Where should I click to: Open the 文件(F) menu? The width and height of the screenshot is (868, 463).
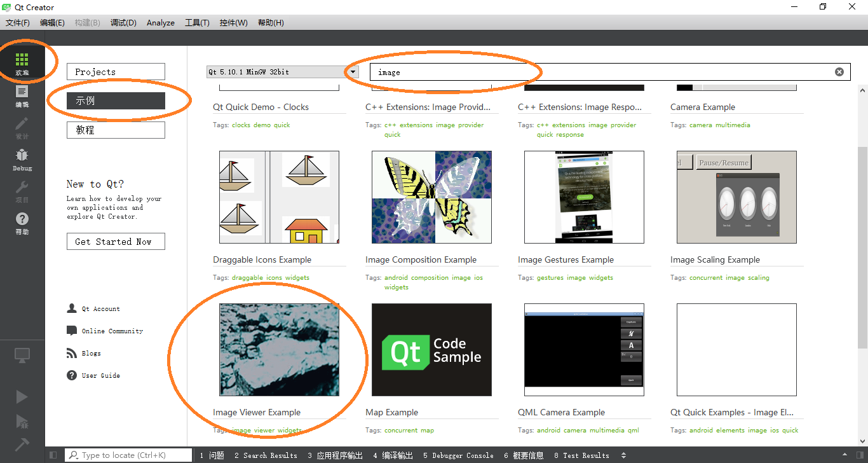[x=18, y=22]
